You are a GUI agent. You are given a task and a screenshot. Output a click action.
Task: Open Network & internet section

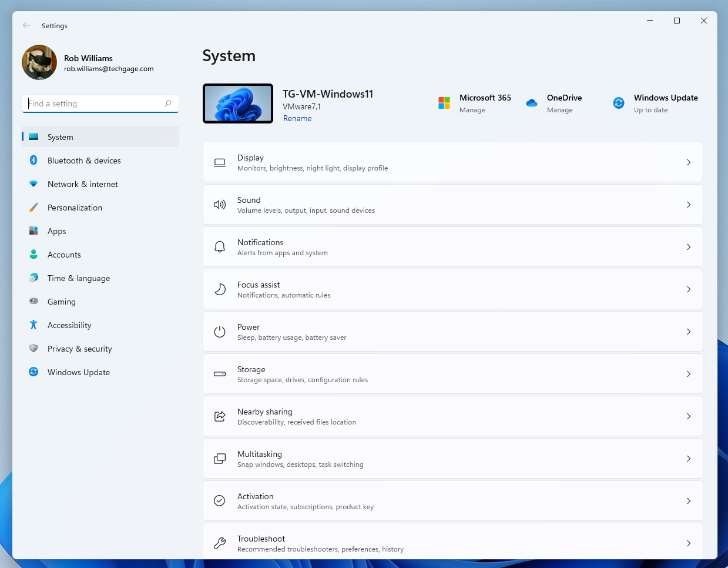100,184
